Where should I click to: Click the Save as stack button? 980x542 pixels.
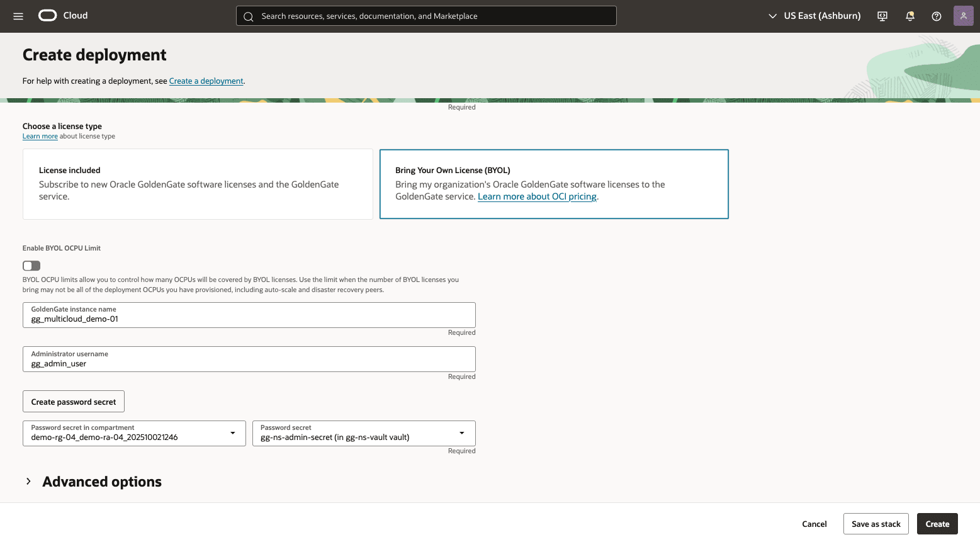[x=876, y=523]
